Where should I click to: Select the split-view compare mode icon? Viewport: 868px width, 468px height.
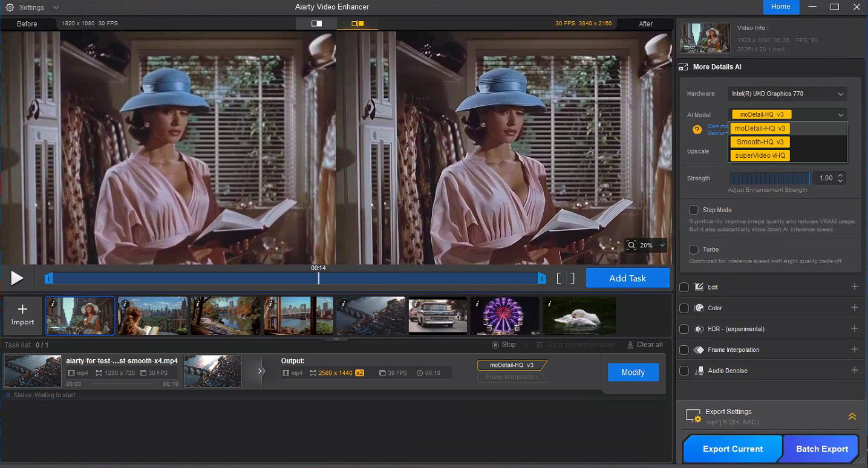tap(316, 24)
